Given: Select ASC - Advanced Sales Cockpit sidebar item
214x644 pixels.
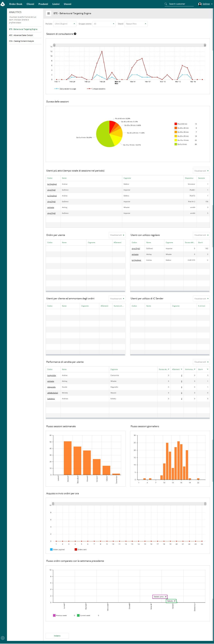Looking at the screenshot, I should pyautogui.click(x=21, y=35).
